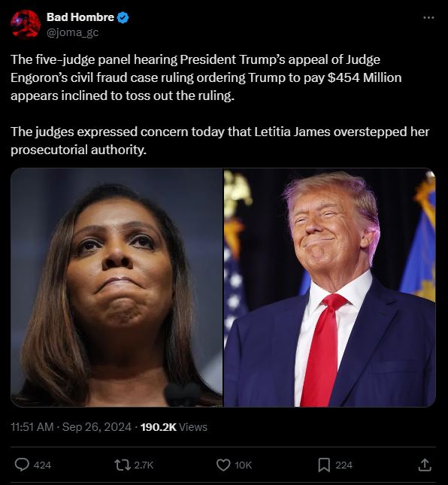
Task: Open the right photo with red tie
Action: click(329, 287)
